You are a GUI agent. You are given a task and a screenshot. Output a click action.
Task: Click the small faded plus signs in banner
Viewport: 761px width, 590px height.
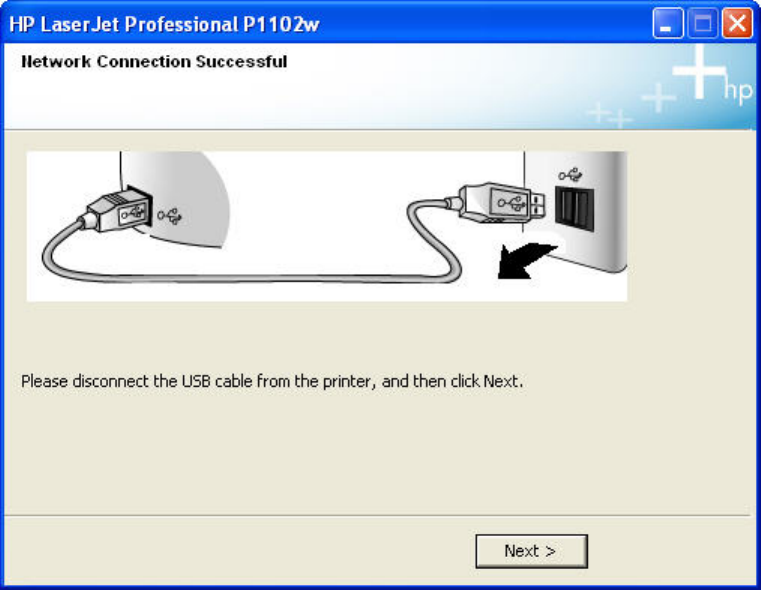pos(610,115)
